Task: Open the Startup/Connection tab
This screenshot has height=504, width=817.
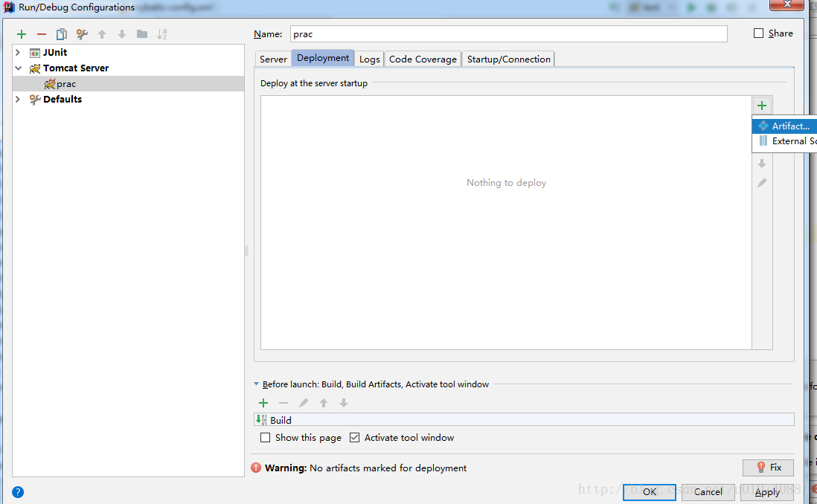Action: pyautogui.click(x=508, y=59)
